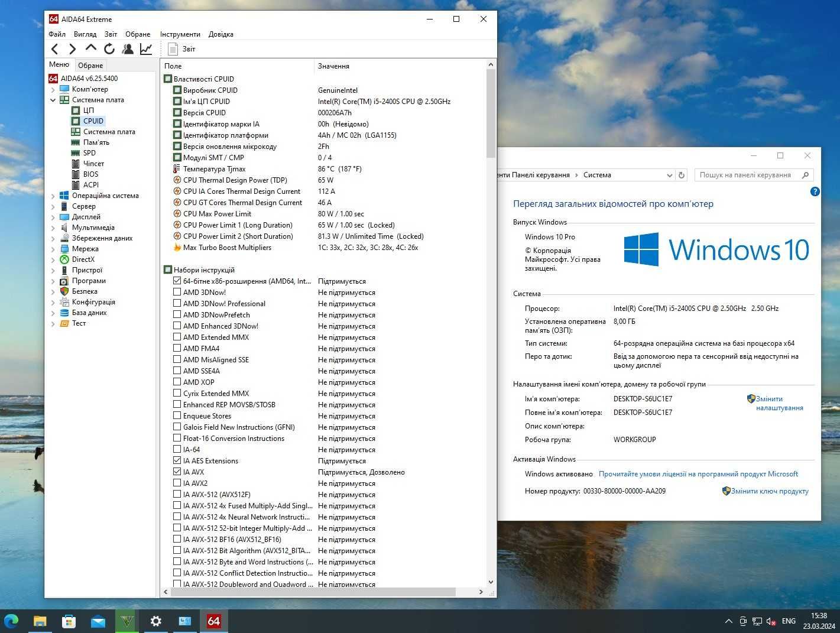The width and height of the screenshot is (840, 633).
Task: Click the Значення column header
Action: pyautogui.click(x=333, y=66)
